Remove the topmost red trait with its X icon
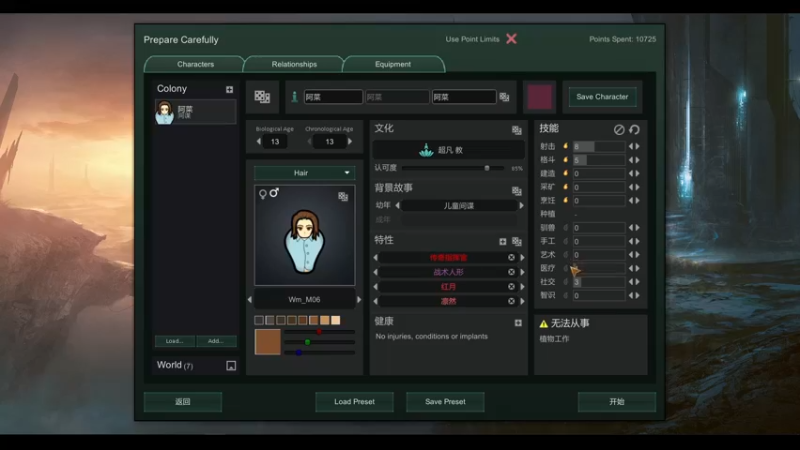The height and width of the screenshot is (450, 800). coord(511,258)
